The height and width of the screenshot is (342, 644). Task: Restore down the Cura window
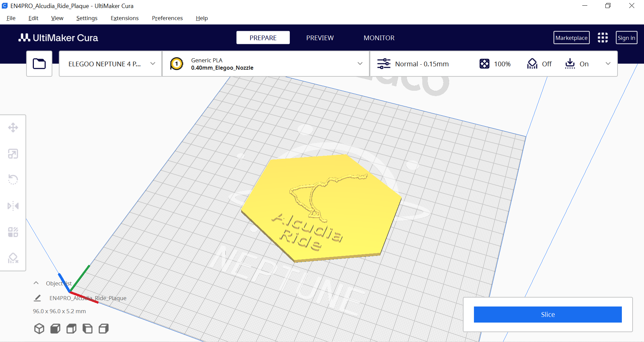[x=608, y=6]
